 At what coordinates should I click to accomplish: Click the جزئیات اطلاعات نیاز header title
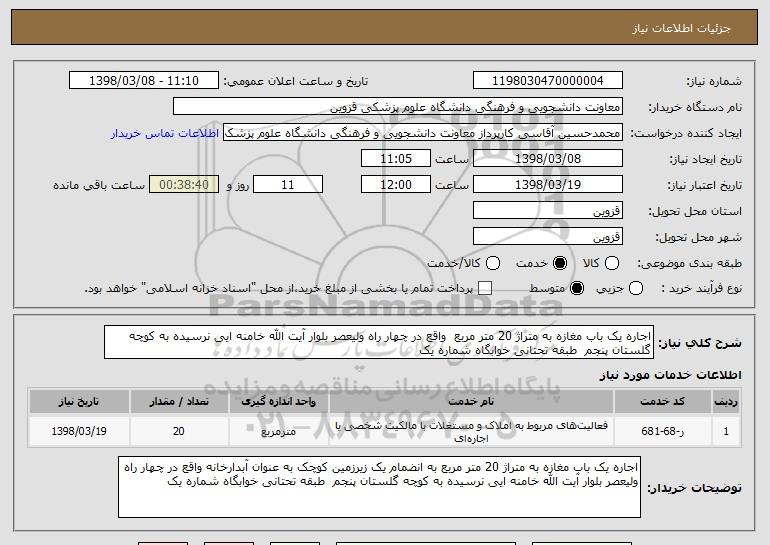(x=681, y=28)
